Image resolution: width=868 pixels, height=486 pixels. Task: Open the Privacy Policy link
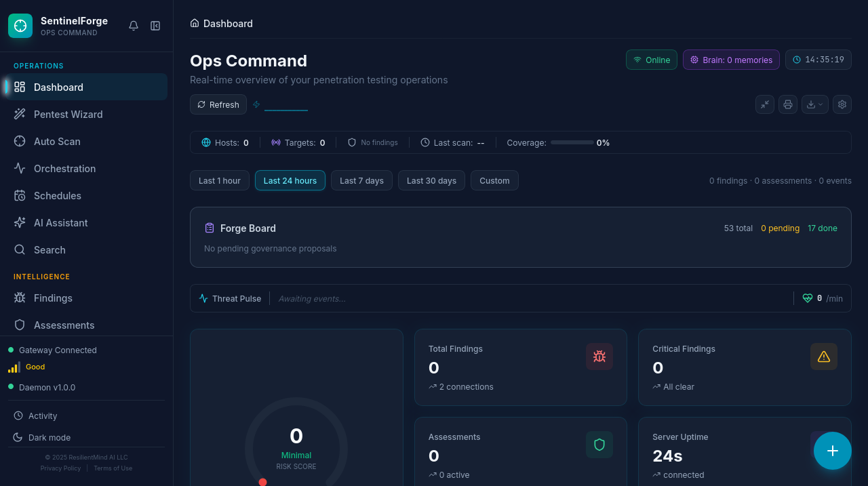[60, 468]
